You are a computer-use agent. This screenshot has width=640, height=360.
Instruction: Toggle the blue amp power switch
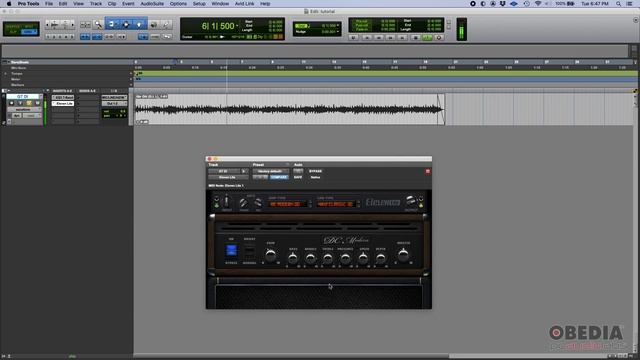(x=231, y=250)
